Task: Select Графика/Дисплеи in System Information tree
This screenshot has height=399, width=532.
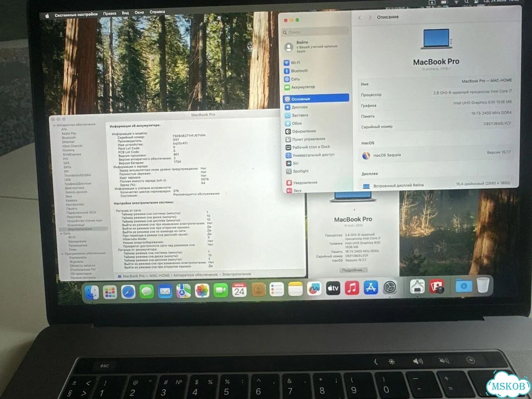Action: [78, 184]
